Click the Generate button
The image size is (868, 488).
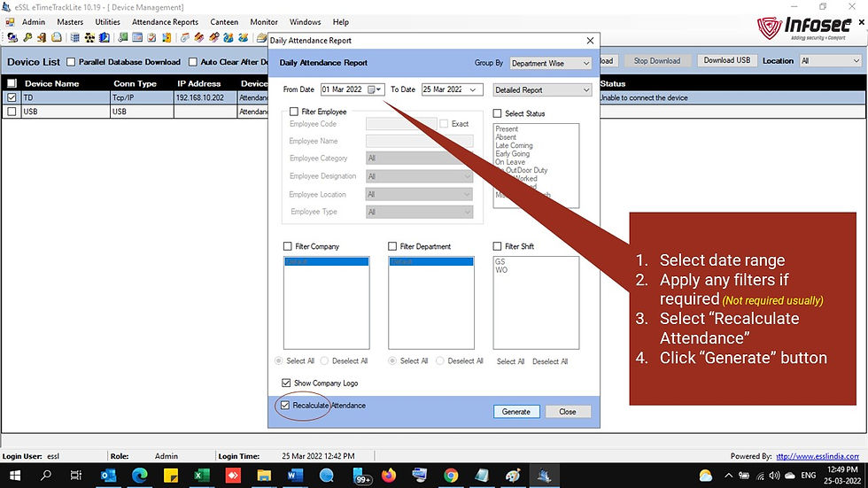pos(516,412)
